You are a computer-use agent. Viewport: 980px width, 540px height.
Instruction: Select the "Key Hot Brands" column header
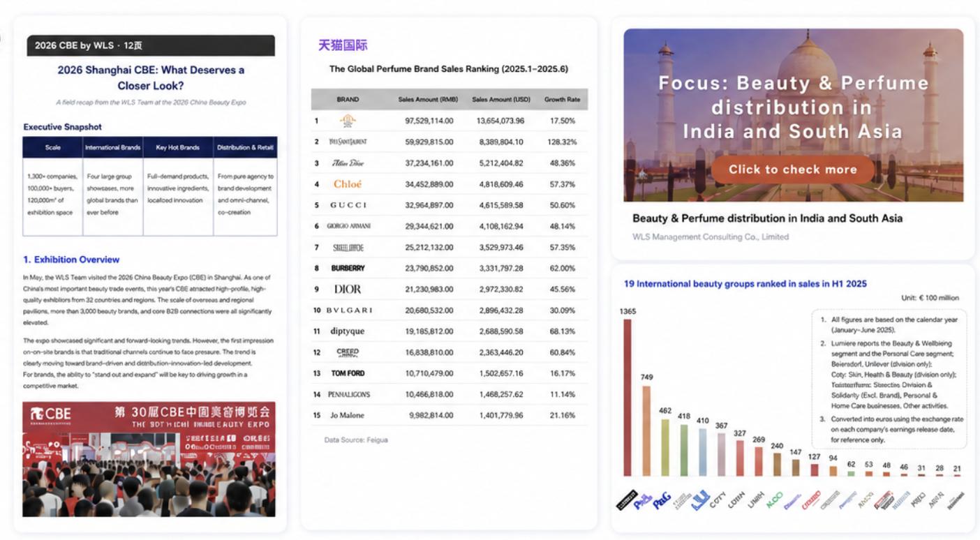point(178,147)
